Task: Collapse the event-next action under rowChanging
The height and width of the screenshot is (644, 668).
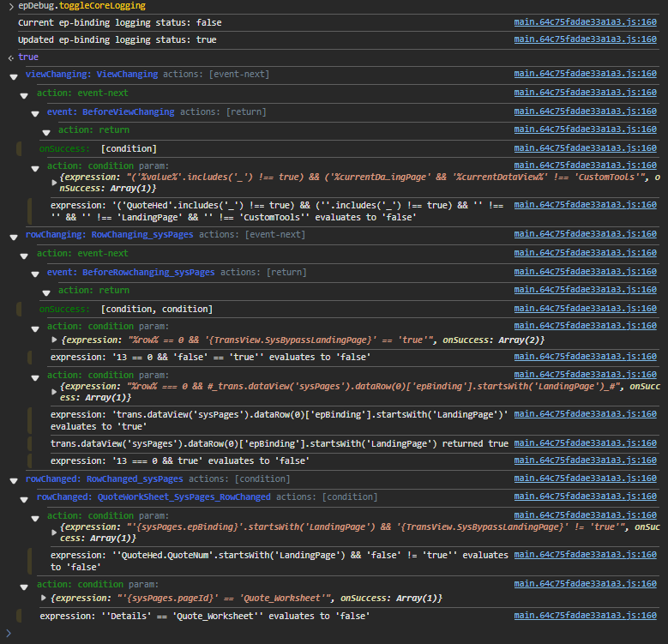Action: tap(24, 256)
